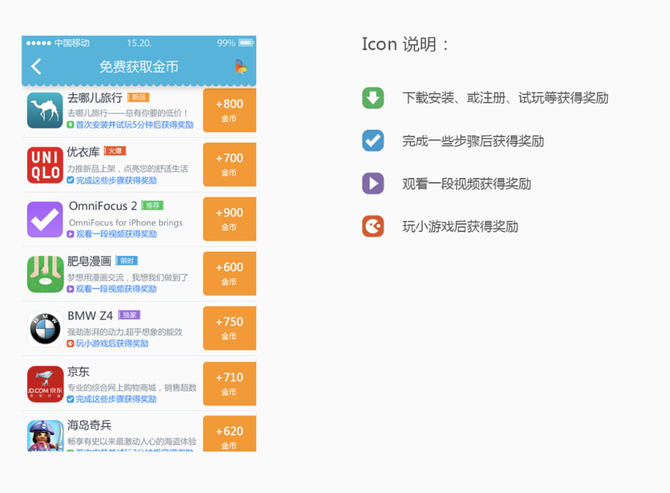Claim the +800 金币 reward button
The height and width of the screenshot is (493, 670).
coord(229,110)
